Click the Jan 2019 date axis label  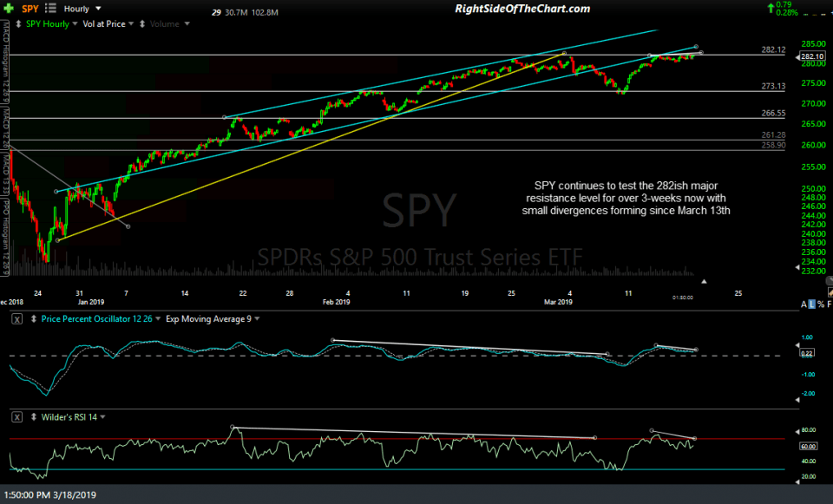91,302
